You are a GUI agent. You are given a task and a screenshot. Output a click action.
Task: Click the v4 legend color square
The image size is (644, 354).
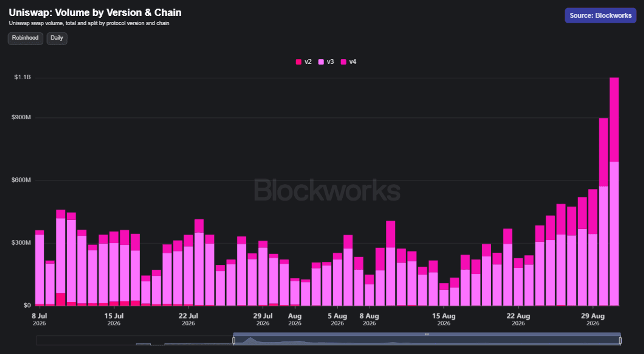[x=343, y=62]
